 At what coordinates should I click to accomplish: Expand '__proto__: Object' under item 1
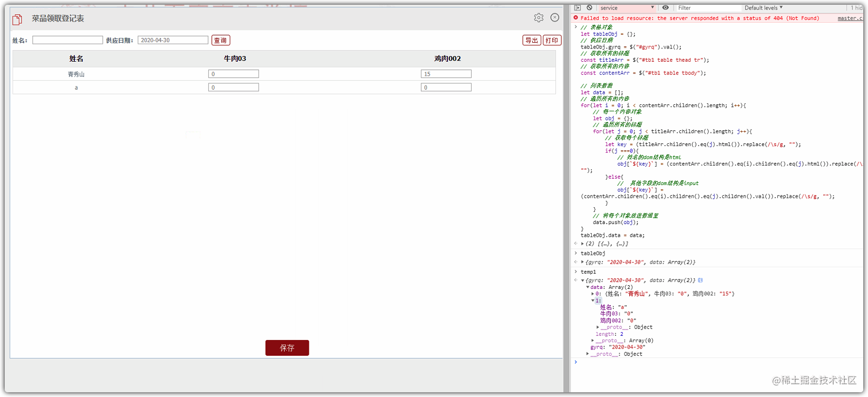598,327
